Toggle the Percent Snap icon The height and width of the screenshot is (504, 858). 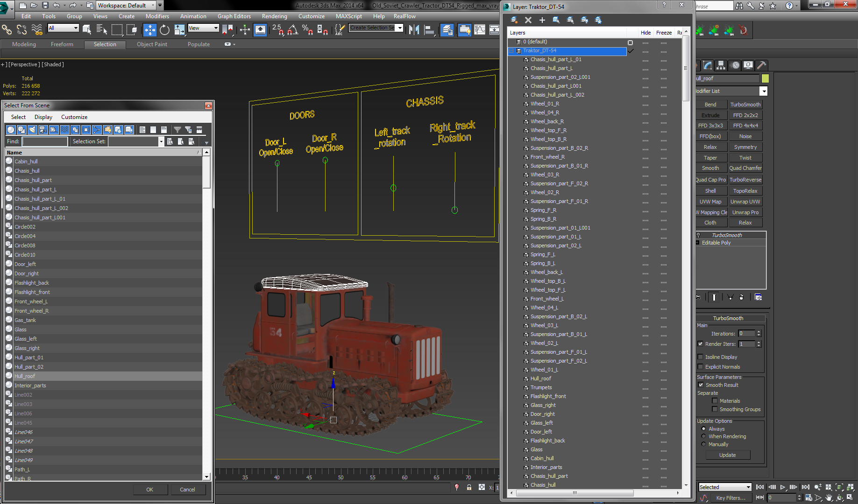pos(307,30)
